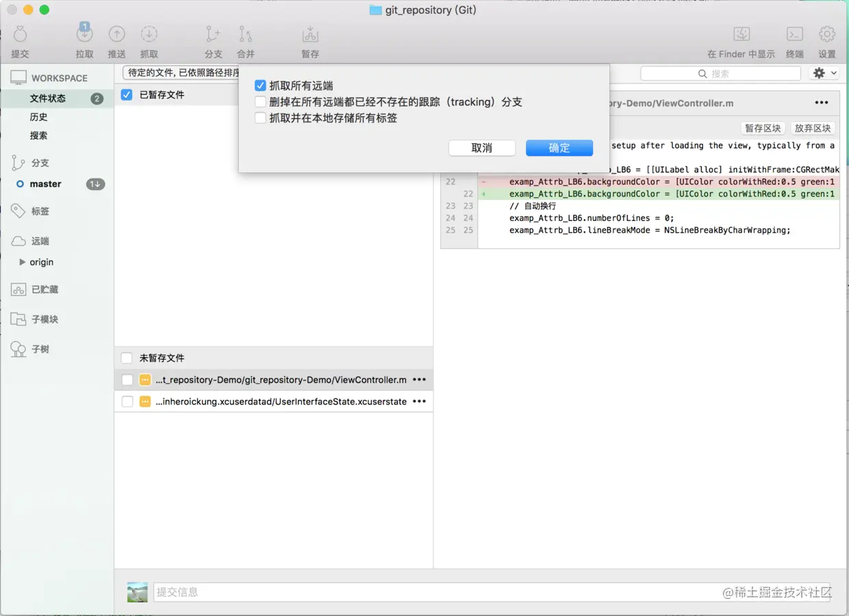The image size is (849, 616).
Task: Click the Push (推送) toolbar icon
Action: (117, 34)
